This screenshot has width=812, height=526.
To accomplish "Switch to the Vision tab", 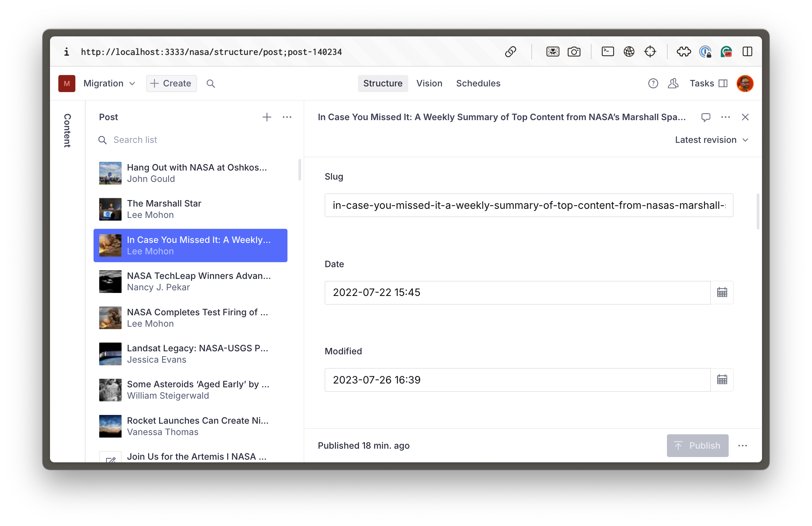I will [x=429, y=83].
